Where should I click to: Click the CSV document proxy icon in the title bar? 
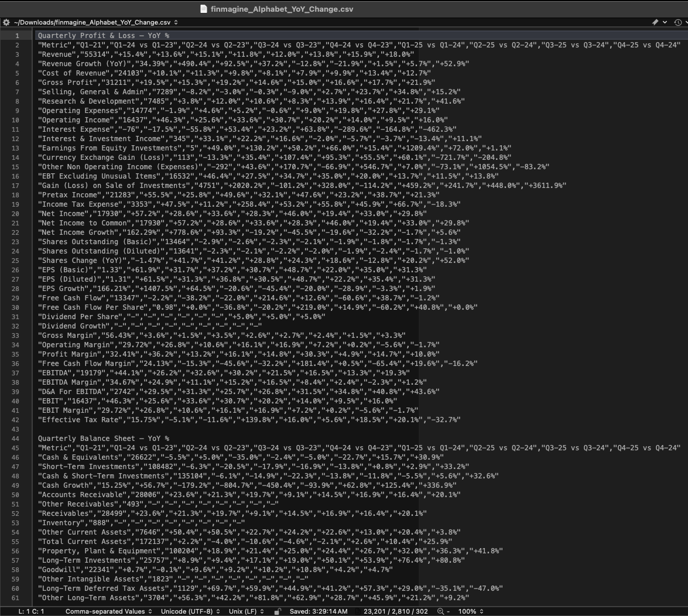pyautogui.click(x=203, y=9)
